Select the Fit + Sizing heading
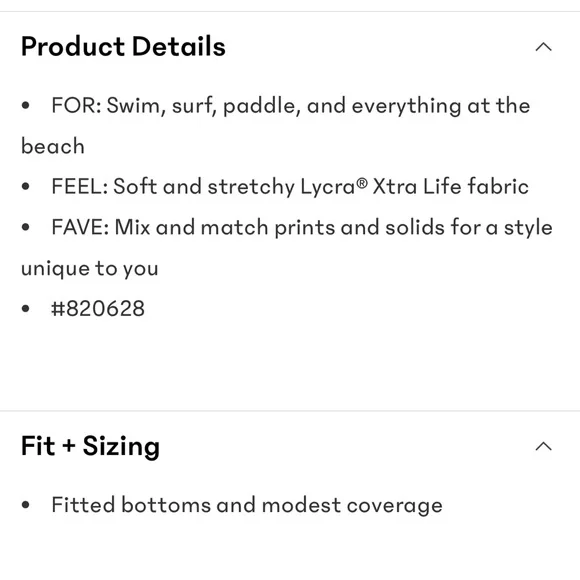This screenshot has width=580, height=580. click(90, 446)
